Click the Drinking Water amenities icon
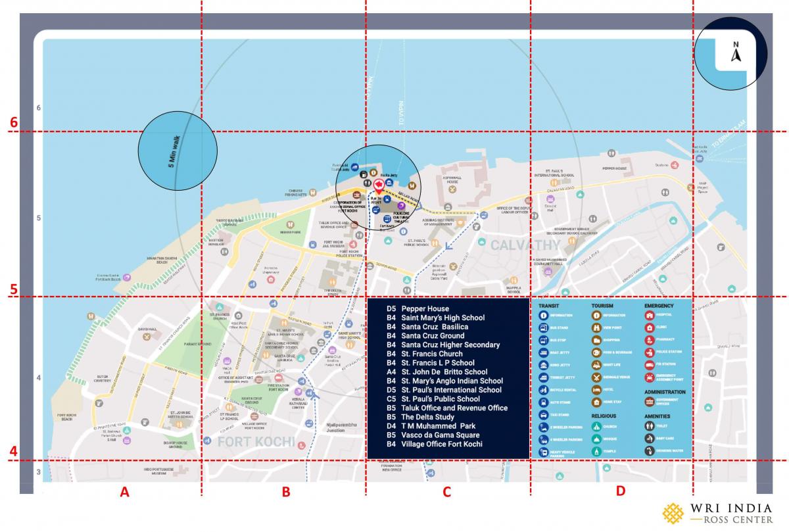Screen dimensions: 789x532 (x=649, y=449)
